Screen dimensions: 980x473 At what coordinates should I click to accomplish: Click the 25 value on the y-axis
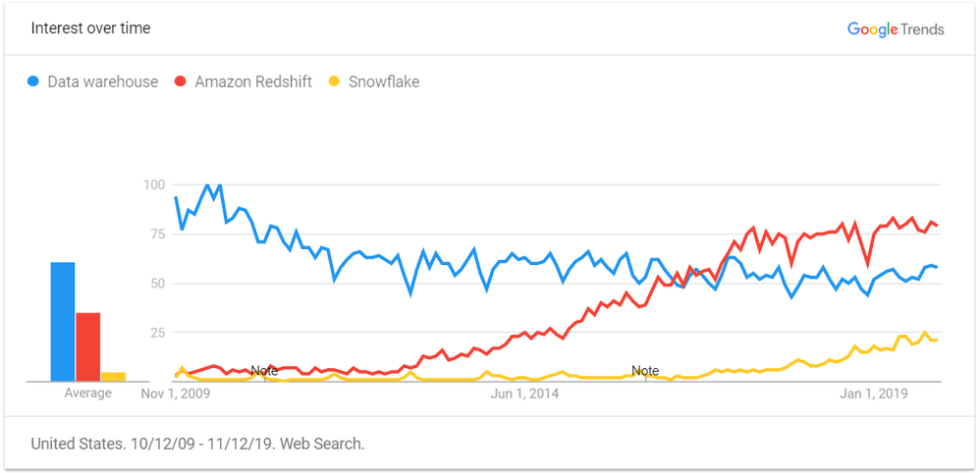pos(156,333)
